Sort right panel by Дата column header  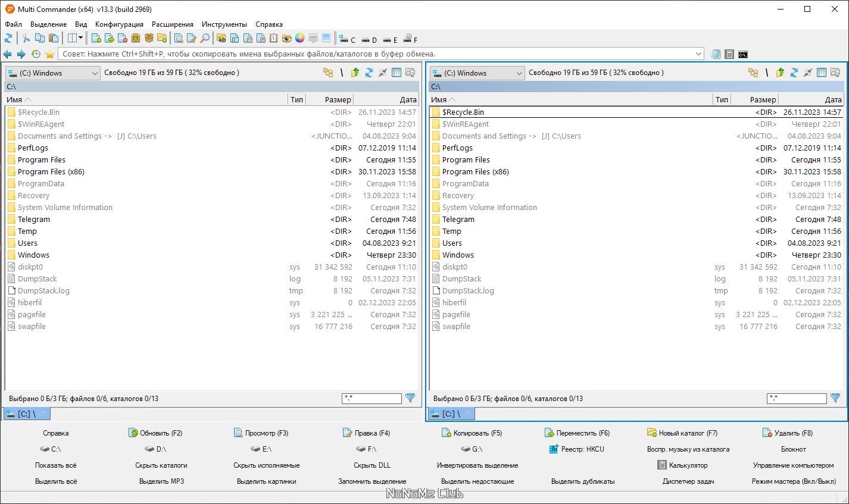[x=812, y=99]
